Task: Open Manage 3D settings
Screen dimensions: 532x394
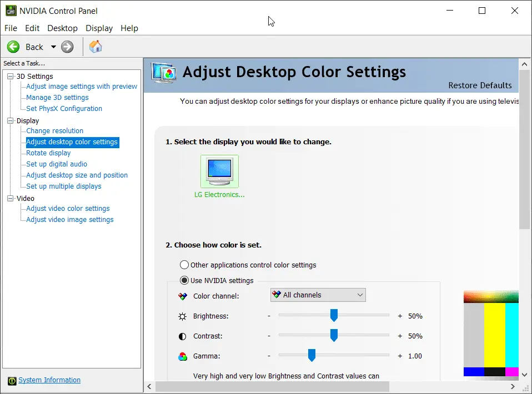Action: [57, 98]
